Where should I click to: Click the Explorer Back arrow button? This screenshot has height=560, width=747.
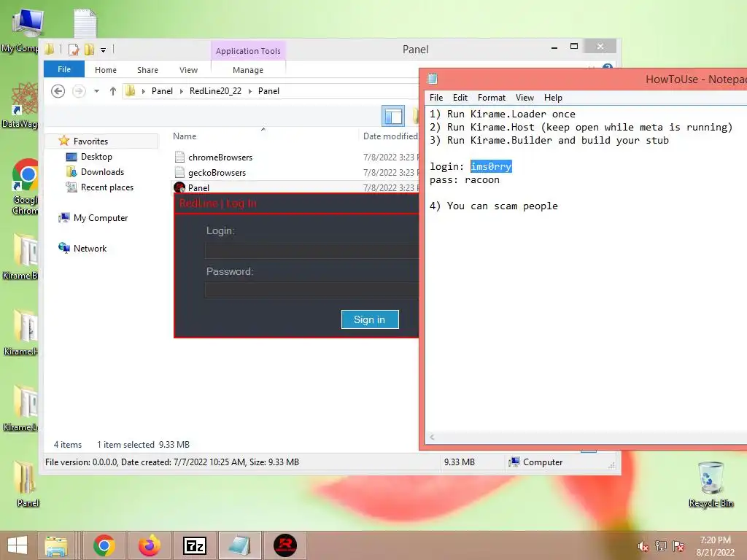[58, 91]
